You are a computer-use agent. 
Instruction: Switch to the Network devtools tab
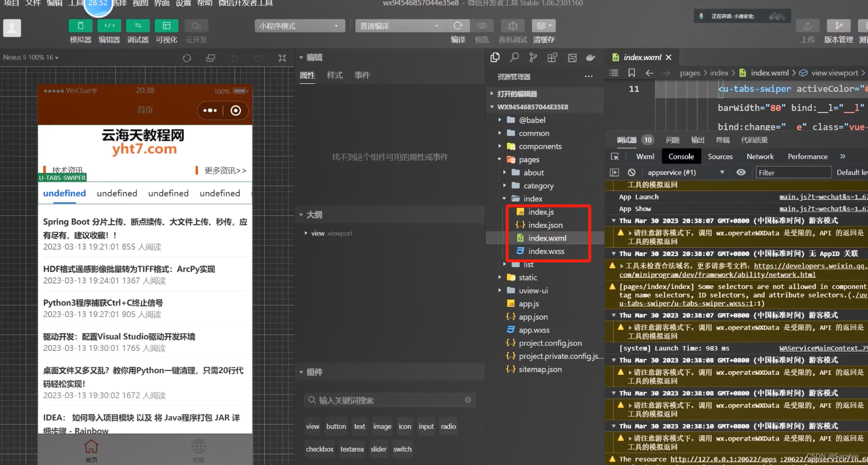click(760, 157)
